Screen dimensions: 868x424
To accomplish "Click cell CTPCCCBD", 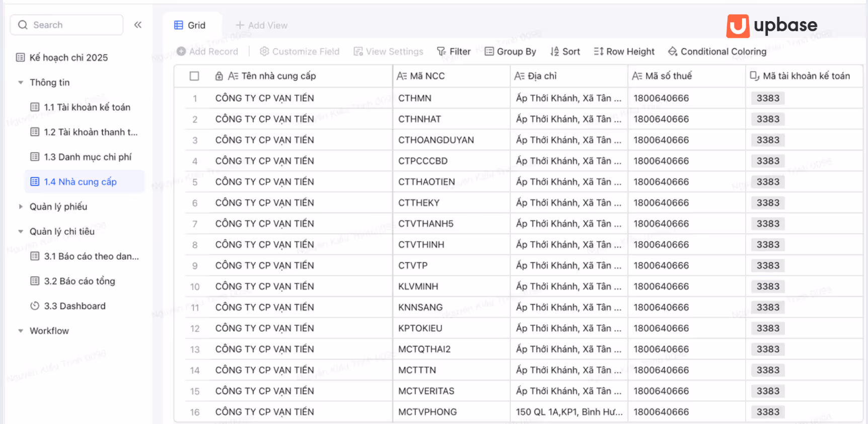I will [452, 161].
